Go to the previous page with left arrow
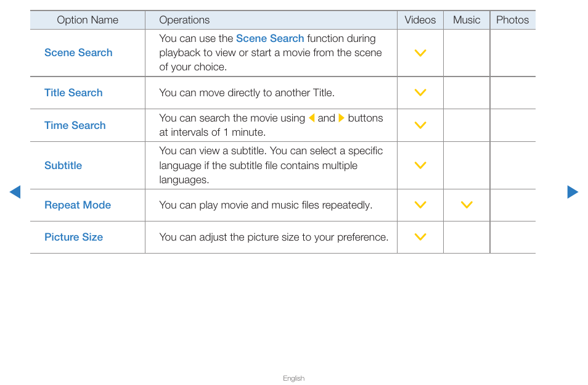The width and height of the screenshot is (588, 385). [15, 192]
